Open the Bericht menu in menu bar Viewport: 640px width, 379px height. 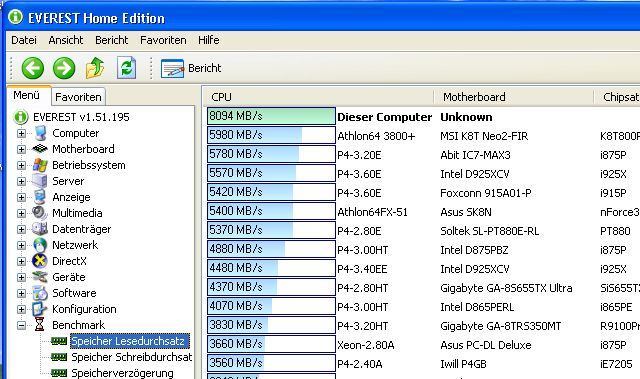point(111,40)
